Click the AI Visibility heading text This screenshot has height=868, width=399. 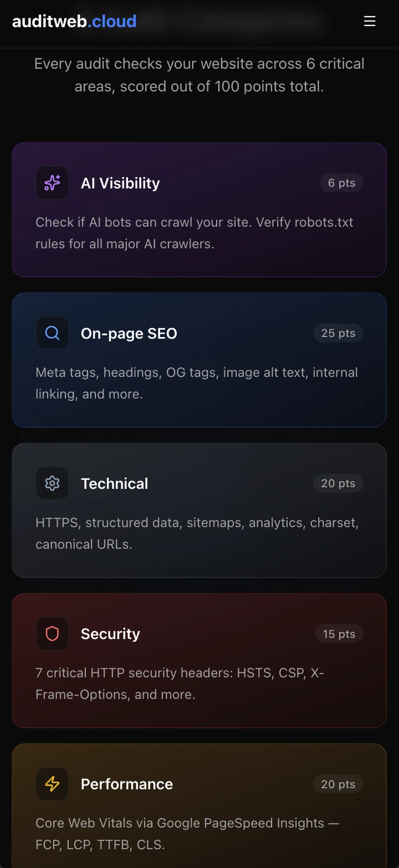point(120,183)
